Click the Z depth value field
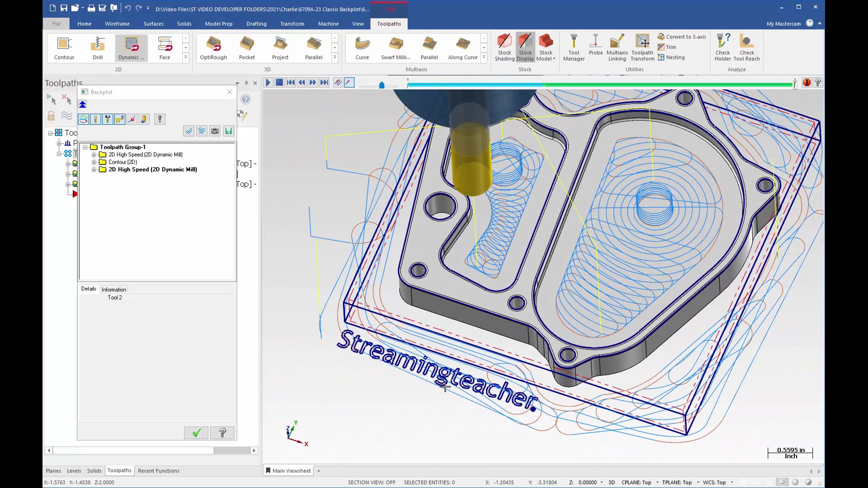Image resolution: width=868 pixels, height=488 pixels. 587,483
